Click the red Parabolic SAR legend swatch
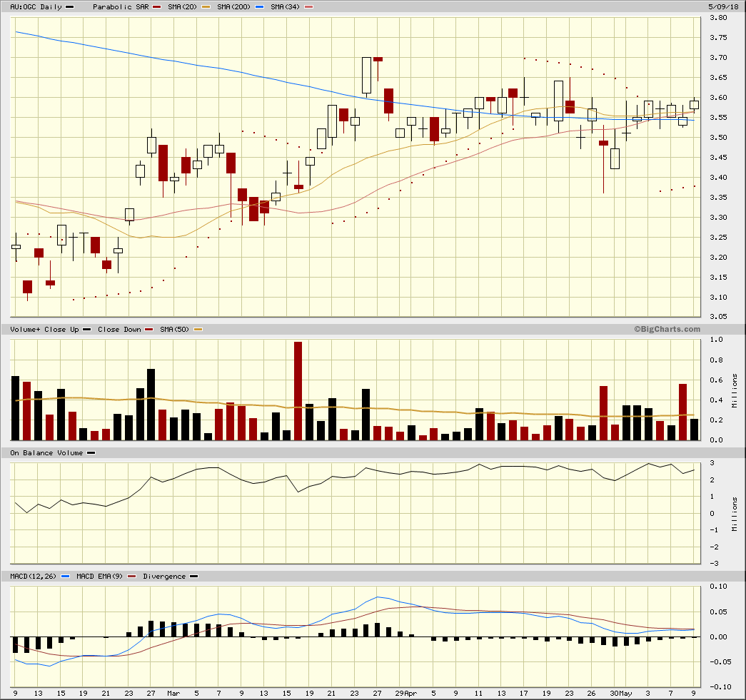Viewport: 746px width, 700px height. point(156,7)
